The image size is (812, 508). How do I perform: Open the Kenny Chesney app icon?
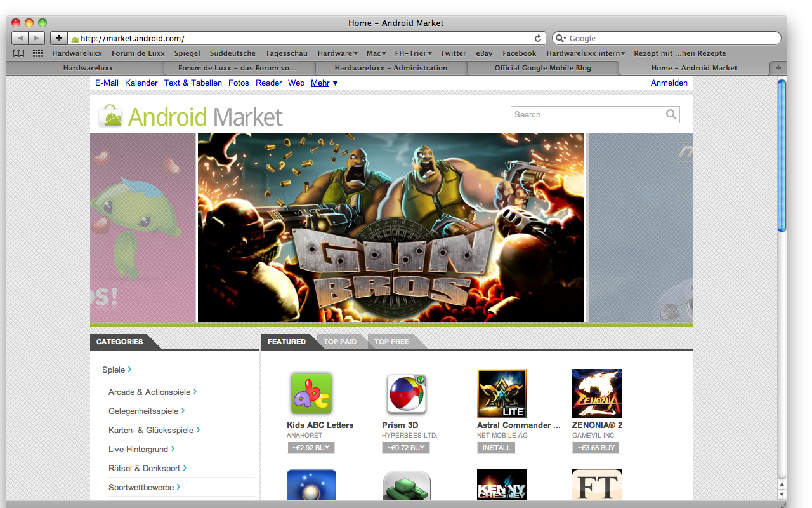coord(502,485)
